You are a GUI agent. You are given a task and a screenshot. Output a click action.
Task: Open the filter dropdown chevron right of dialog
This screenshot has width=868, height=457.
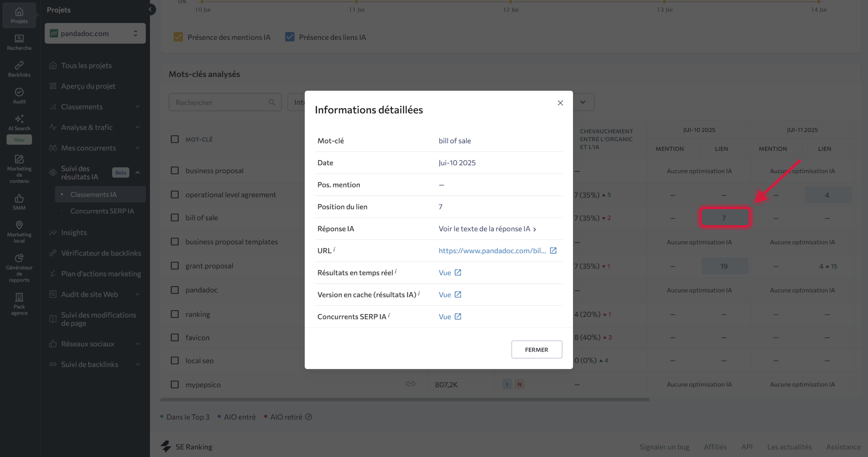(x=583, y=102)
